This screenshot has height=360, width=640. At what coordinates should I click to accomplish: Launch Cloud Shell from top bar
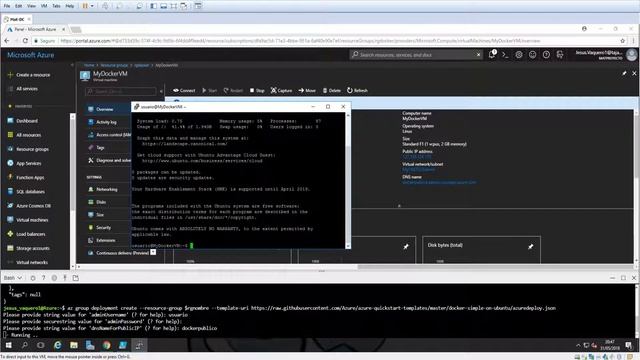(x=505, y=55)
